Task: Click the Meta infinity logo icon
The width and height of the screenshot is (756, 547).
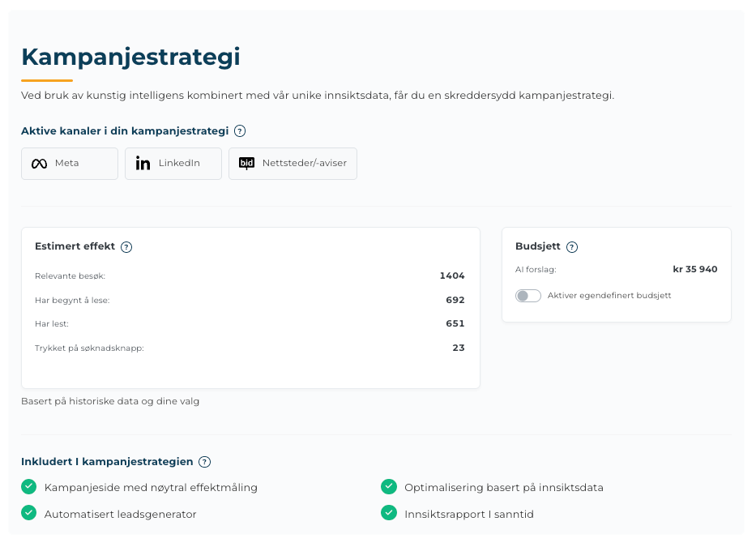Action: pos(39,164)
